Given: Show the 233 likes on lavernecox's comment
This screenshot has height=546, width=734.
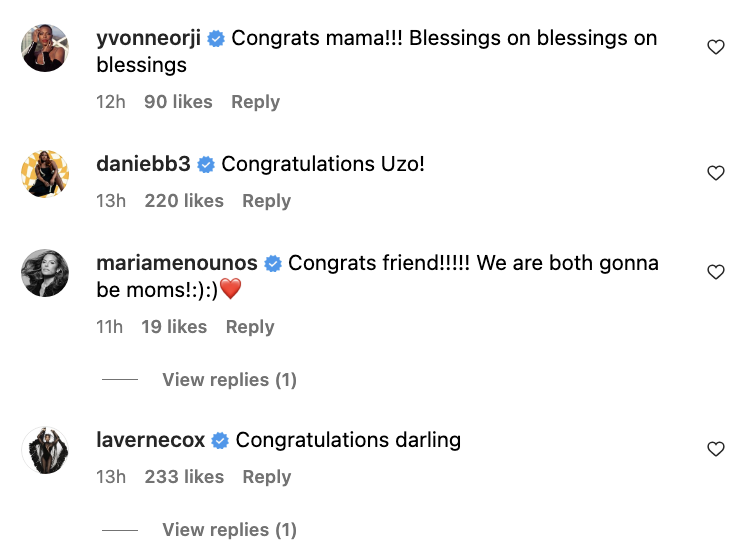Looking at the screenshot, I should pos(184,477).
